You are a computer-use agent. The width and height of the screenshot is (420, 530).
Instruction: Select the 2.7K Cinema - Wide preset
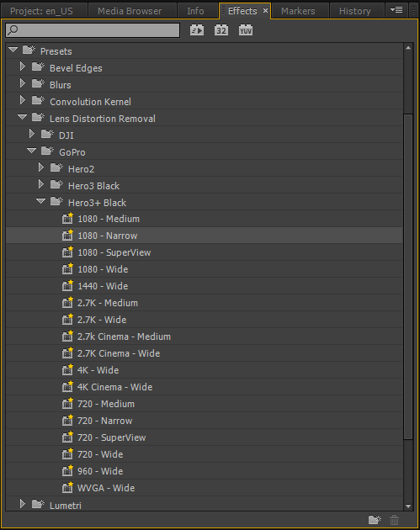[x=204, y=353]
